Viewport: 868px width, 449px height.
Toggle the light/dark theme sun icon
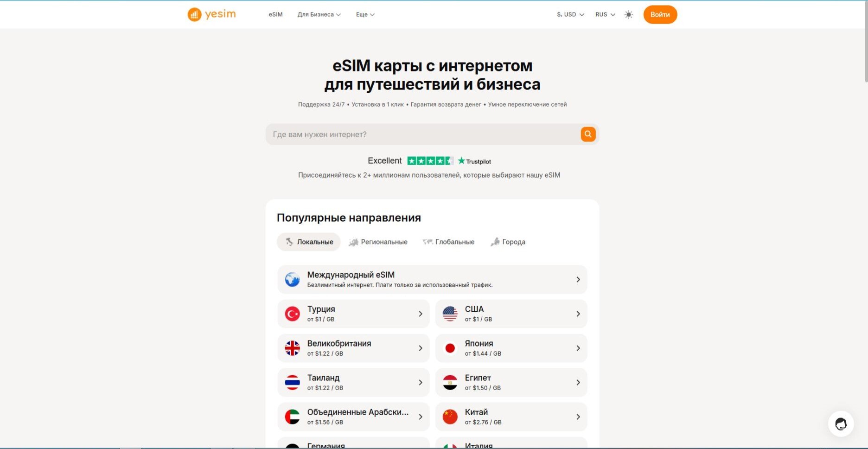click(x=629, y=14)
